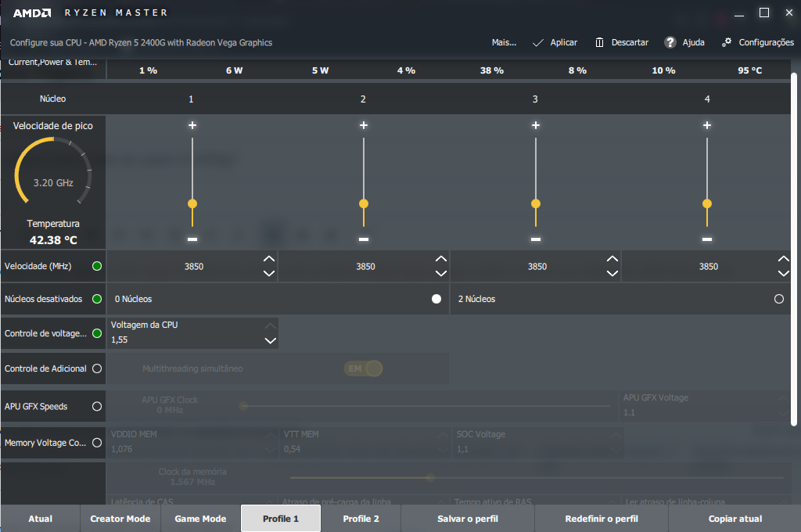Click the Aplicar checkmark icon

538,43
